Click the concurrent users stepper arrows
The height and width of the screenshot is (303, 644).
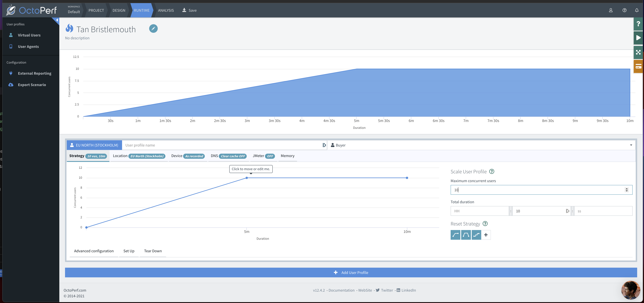tap(626, 190)
